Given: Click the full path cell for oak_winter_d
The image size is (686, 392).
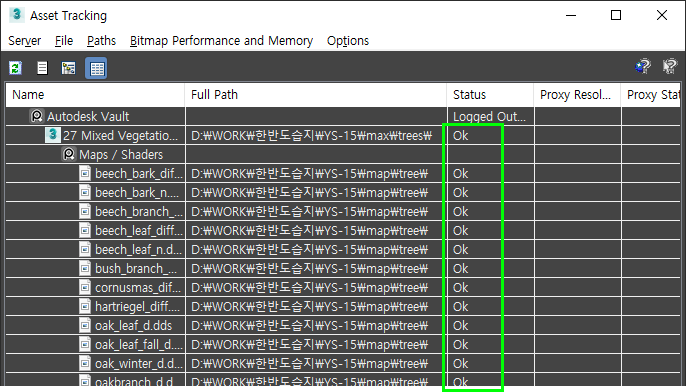Looking at the screenshot, I should coord(315,364).
